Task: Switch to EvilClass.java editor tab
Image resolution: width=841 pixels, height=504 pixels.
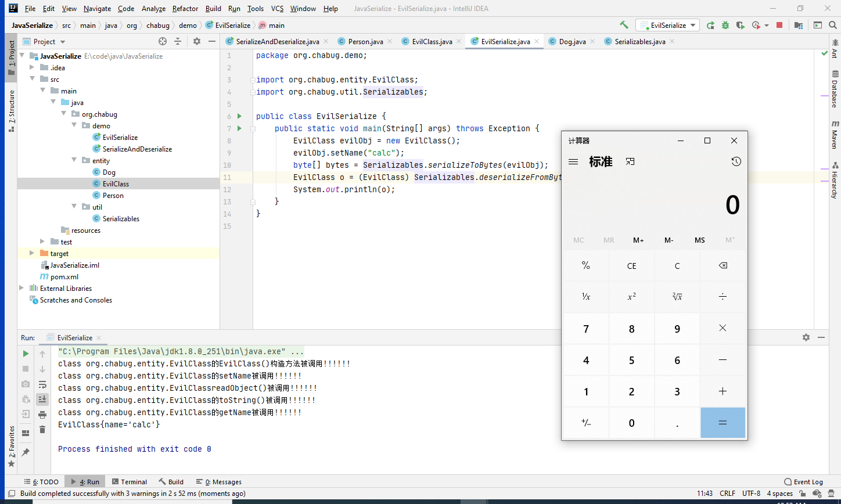Action: click(432, 42)
